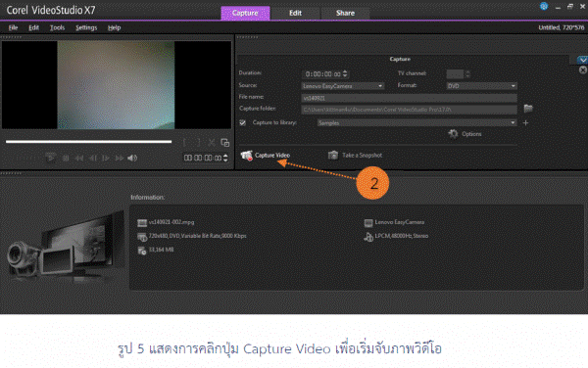Click the Capture folder path field
This screenshot has width=588, height=368.
409,110
